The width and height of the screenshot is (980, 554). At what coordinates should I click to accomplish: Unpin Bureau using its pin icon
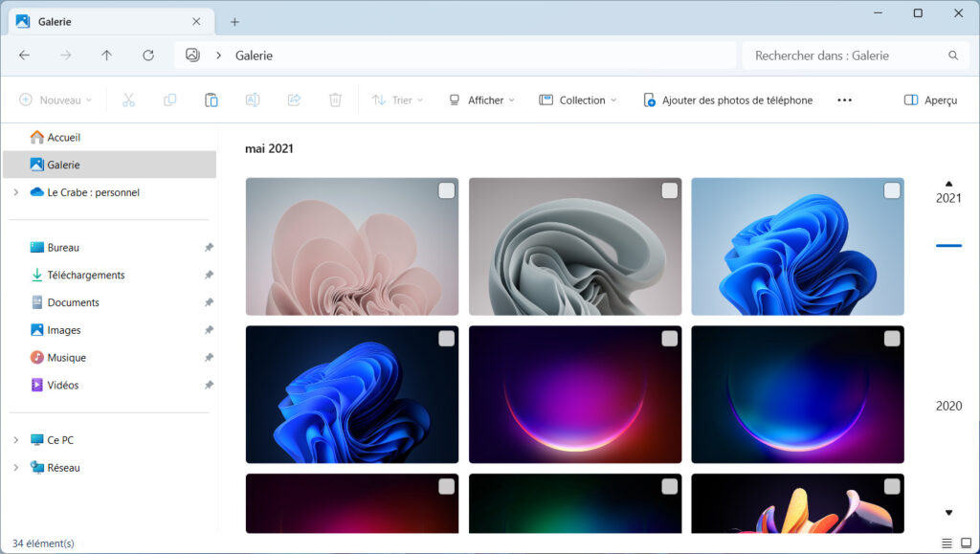[x=209, y=247]
